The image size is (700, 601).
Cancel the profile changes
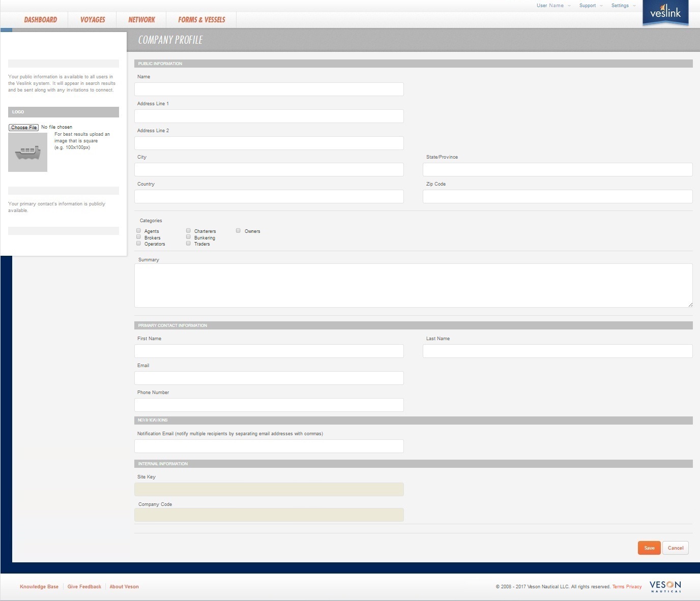point(676,548)
